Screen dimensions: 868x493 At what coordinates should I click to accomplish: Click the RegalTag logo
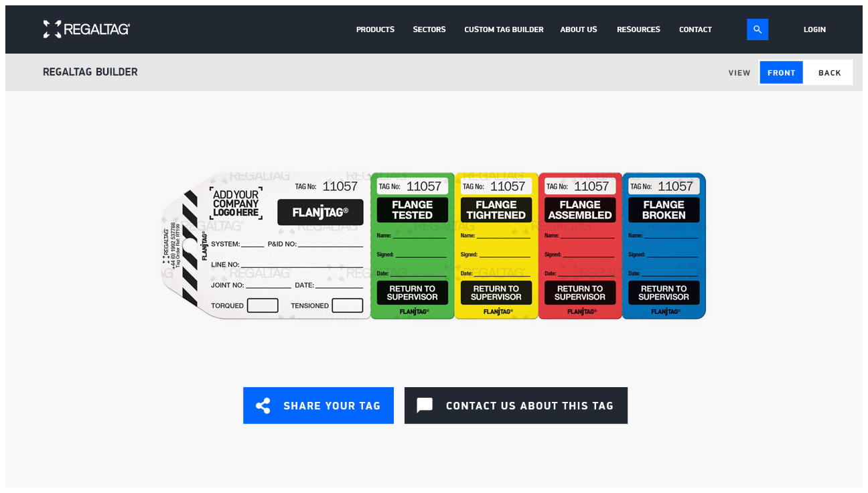coord(86,29)
